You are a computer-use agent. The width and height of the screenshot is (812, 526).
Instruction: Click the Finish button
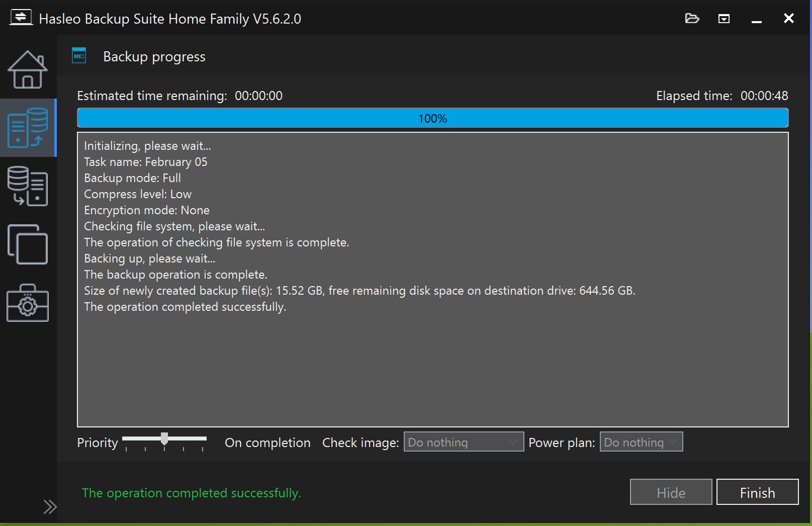click(757, 492)
